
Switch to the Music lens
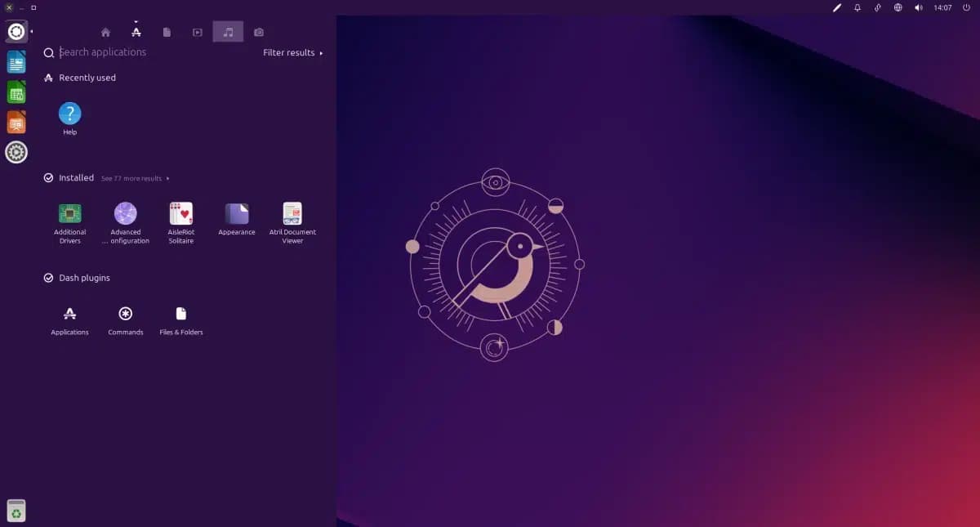coord(228,32)
